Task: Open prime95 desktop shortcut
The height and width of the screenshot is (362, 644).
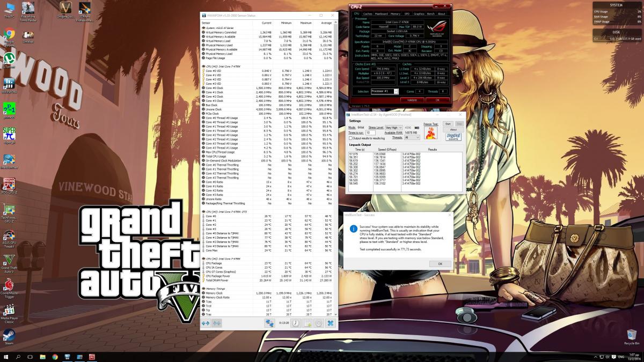Action: pyautogui.click(x=9, y=110)
